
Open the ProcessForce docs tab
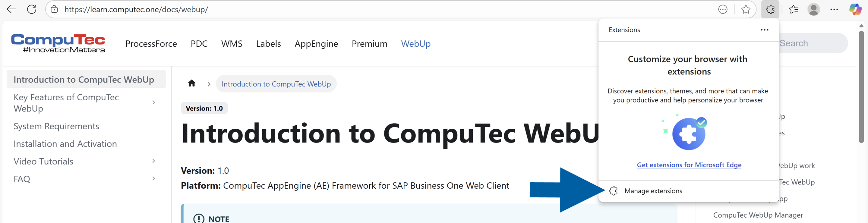click(x=151, y=44)
